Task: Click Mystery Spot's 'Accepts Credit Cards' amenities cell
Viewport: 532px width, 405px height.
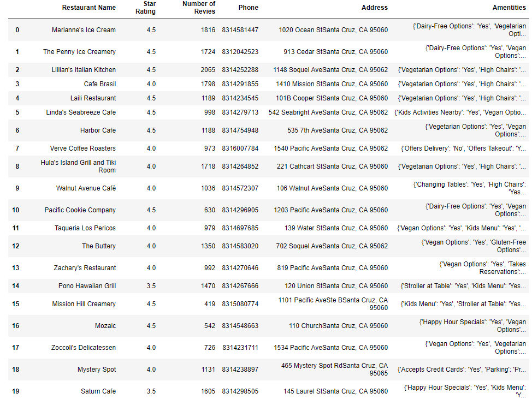Action: 462,370
